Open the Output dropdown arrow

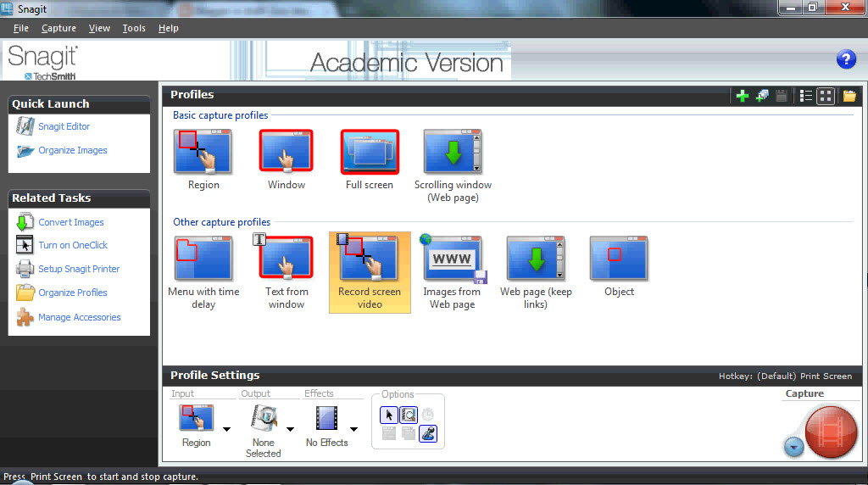point(290,429)
